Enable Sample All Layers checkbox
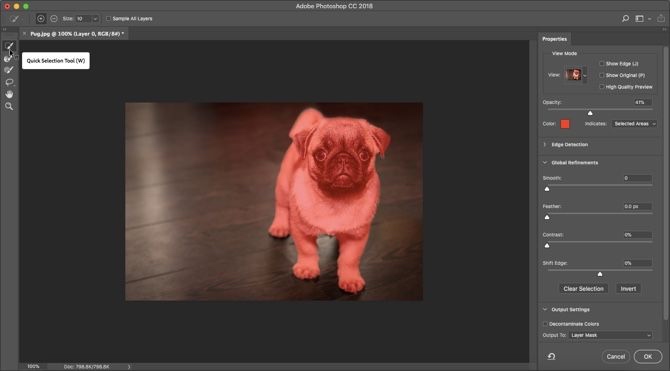670x371 pixels. (x=108, y=19)
